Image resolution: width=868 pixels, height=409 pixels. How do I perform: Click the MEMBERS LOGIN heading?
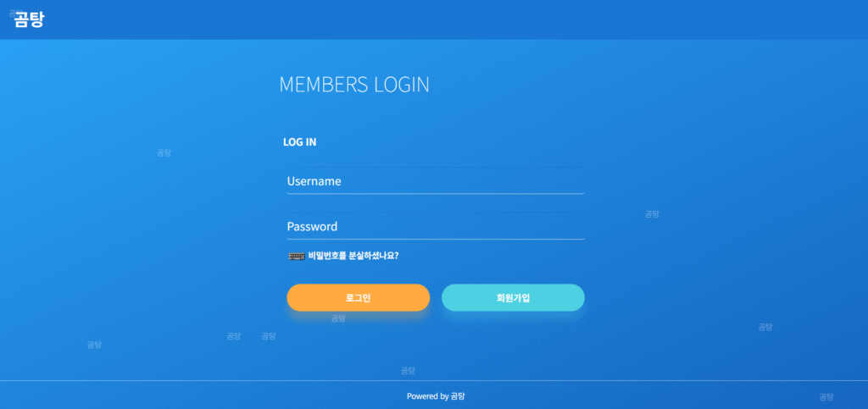click(x=353, y=85)
